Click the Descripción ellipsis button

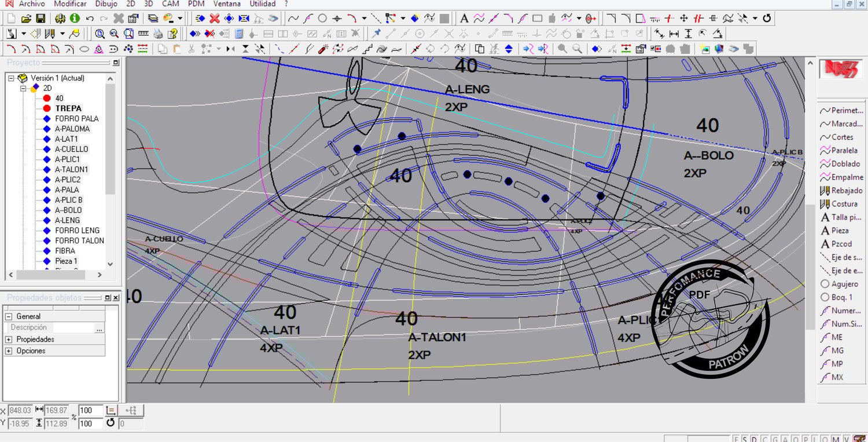(100, 328)
